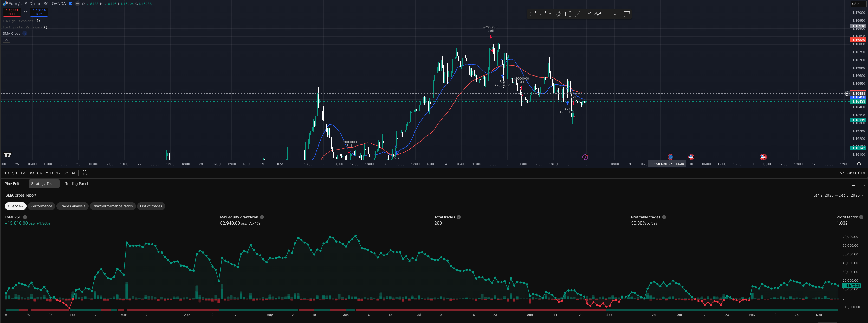868x323 pixels.
Task: Click the US economic event marker on timeline
Action: point(691,157)
